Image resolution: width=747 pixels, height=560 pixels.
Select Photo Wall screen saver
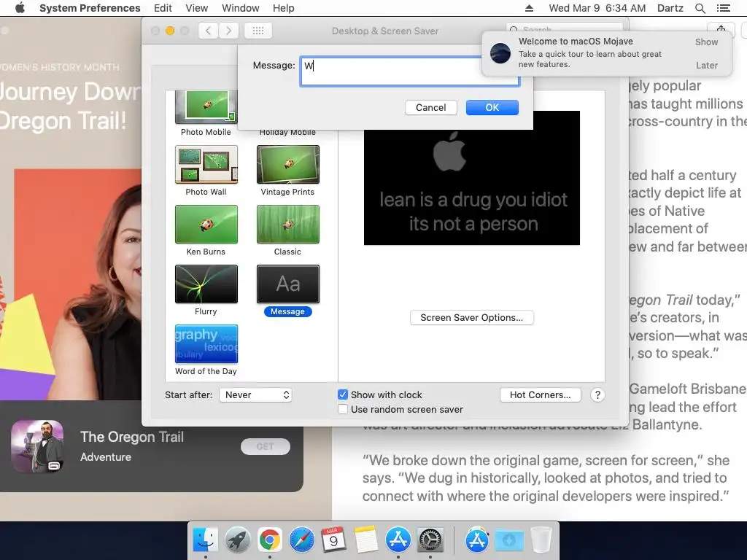click(x=206, y=165)
